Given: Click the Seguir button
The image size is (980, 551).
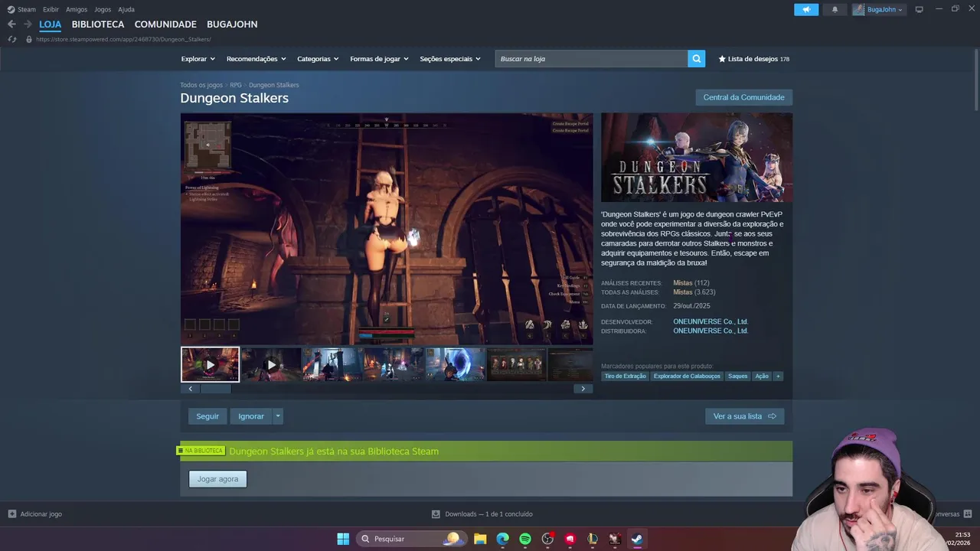Looking at the screenshot, I should click(x=207, y=416).
